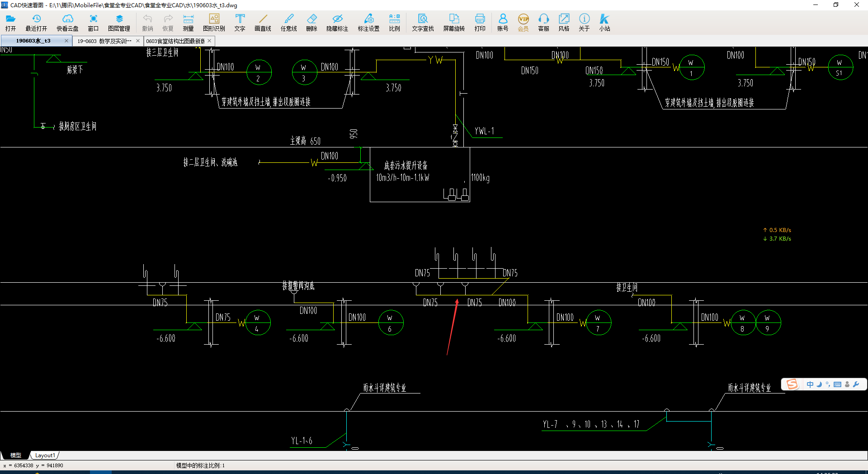Image resolution: width=868 pixels, height=474 pixels.
Task: Click the 窗口 window tool
Action: 93,23
